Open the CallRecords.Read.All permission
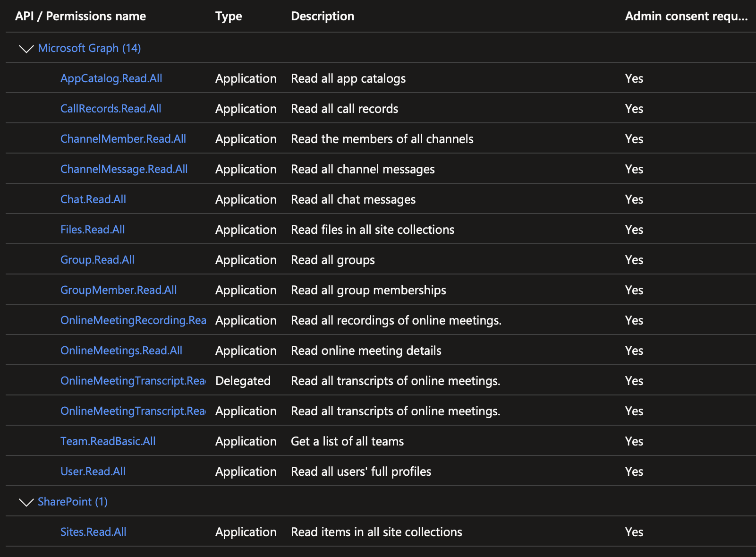This screenshot has height=557, width=756. pyautogui.click(x=111, y=109)
